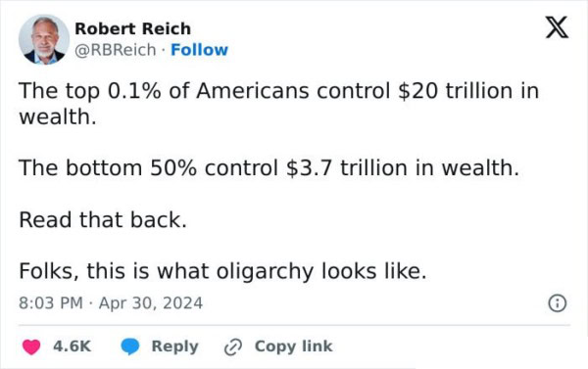
Task: Follow Robert Reich via Follow link
Action: tap(199, 50)
